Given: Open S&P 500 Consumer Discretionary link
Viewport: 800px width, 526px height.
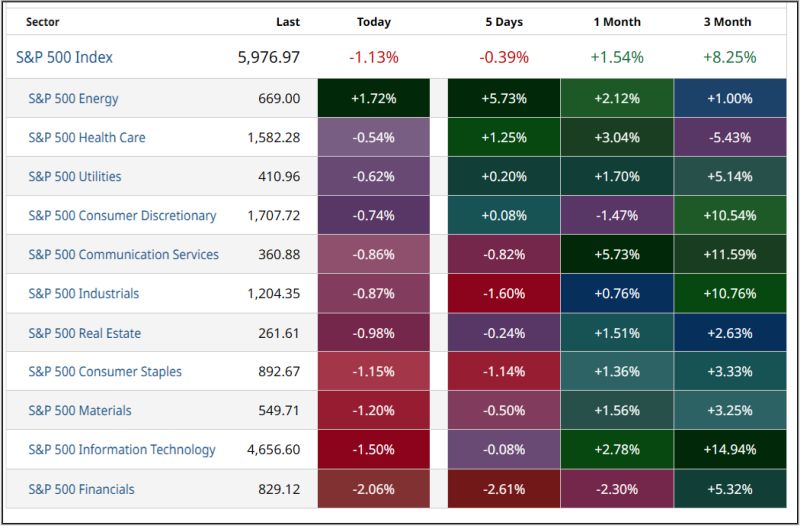Looking at the screenshot, I should (122, 216).
